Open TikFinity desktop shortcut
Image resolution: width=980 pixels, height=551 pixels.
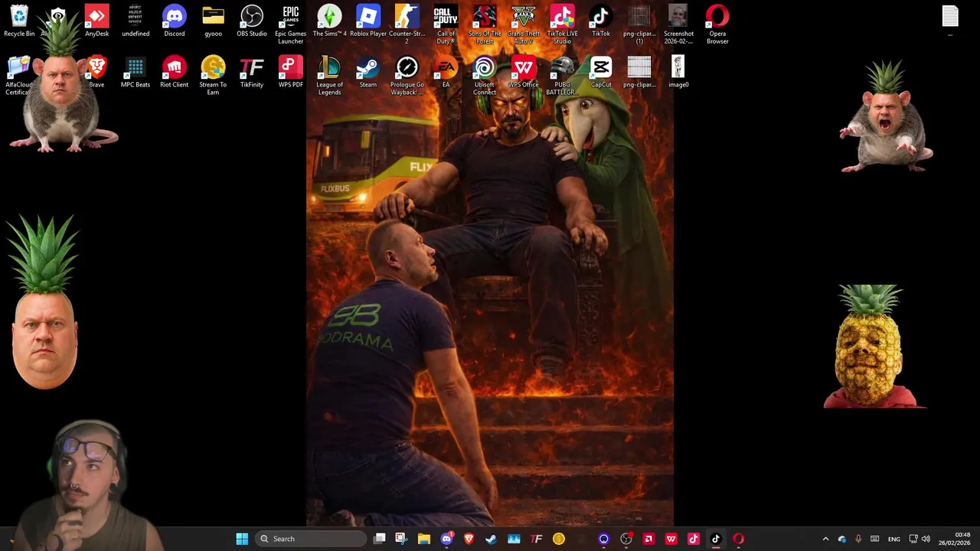tap(252, 72)
